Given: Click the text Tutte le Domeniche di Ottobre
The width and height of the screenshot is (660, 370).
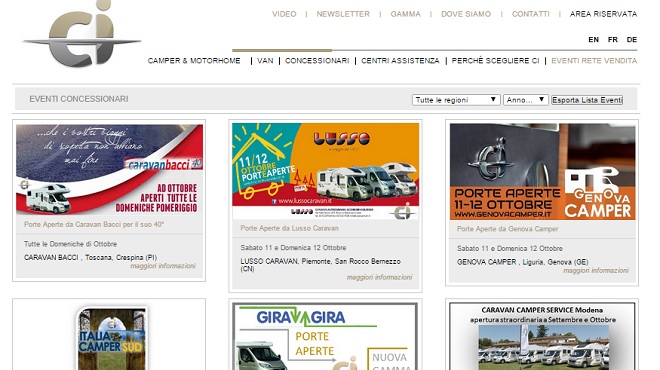Looking at the screenshot, I should pos(70,244).
